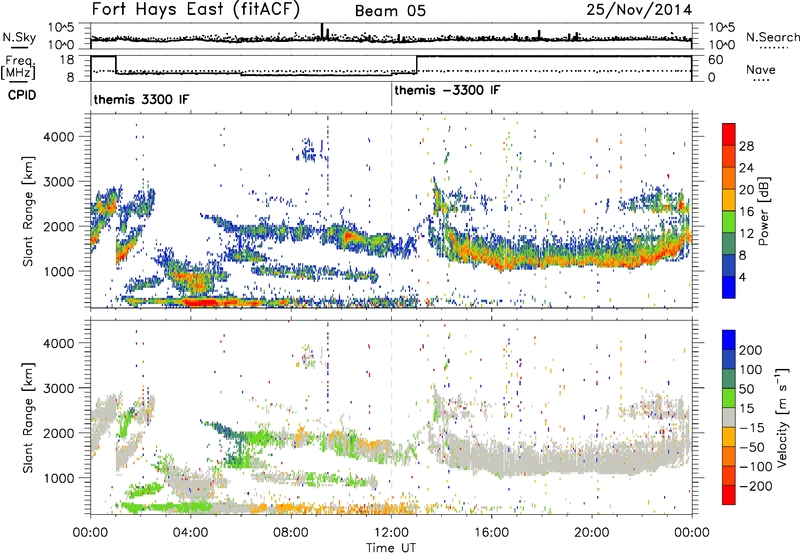Click the '-100' Velocity colorbar label

pyautogui.click(x=756, y=466)
